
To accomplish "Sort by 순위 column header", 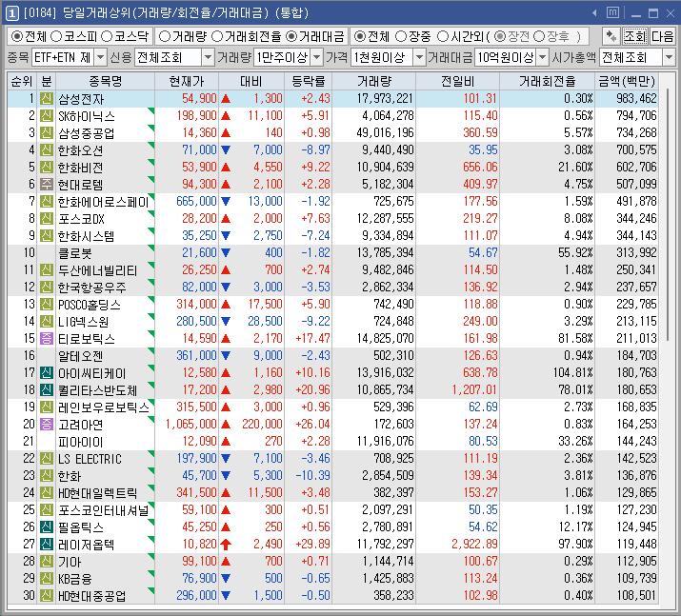I will pyautogui.click(x=22, y=81).
